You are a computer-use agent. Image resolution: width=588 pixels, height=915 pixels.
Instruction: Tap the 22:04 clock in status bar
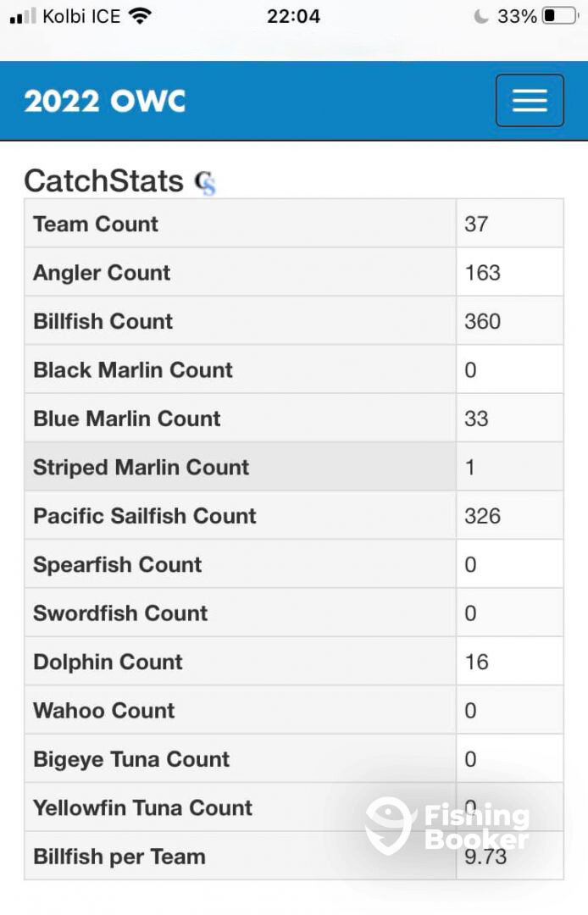point(293,16)
